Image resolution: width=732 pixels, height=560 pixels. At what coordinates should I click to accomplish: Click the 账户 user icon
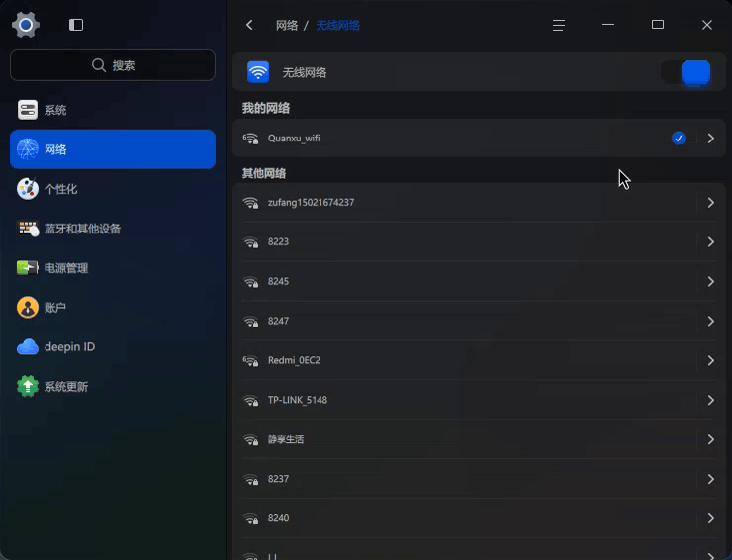[x=28, y=308]
